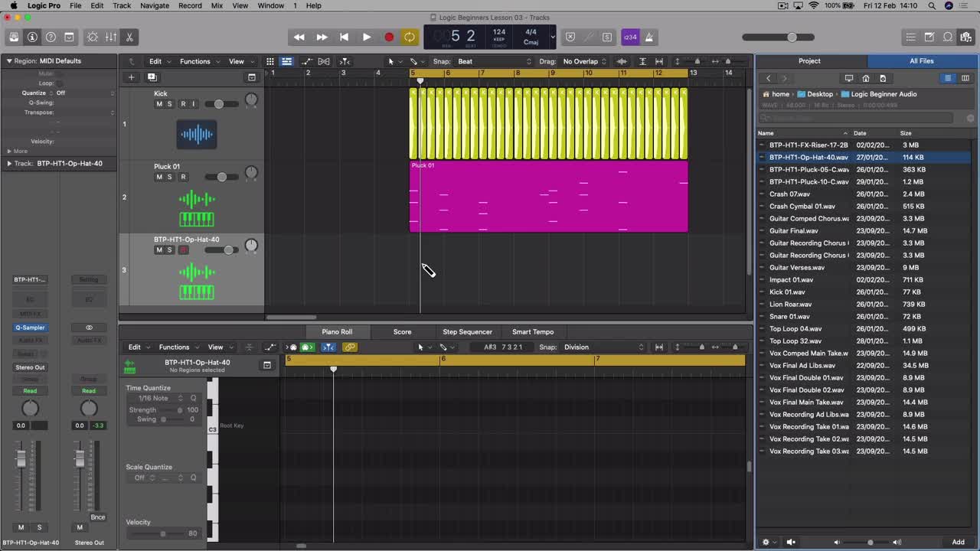
Task: Open List Editors icon
Action: pos(910,37)
